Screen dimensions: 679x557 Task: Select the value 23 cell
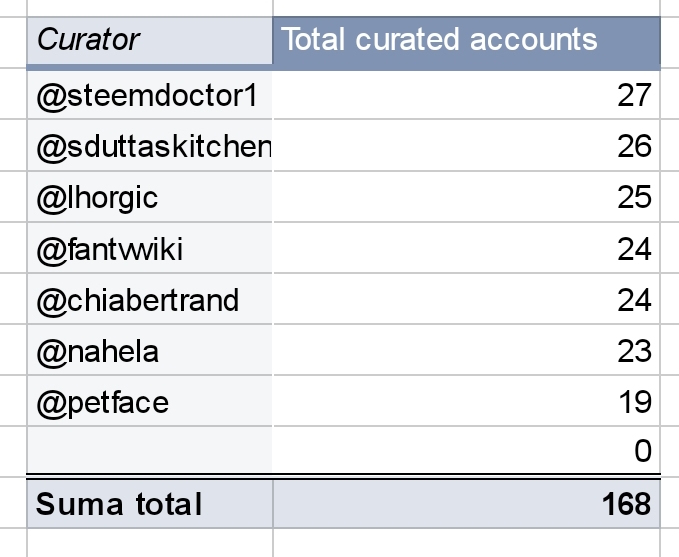pos(466,351)
